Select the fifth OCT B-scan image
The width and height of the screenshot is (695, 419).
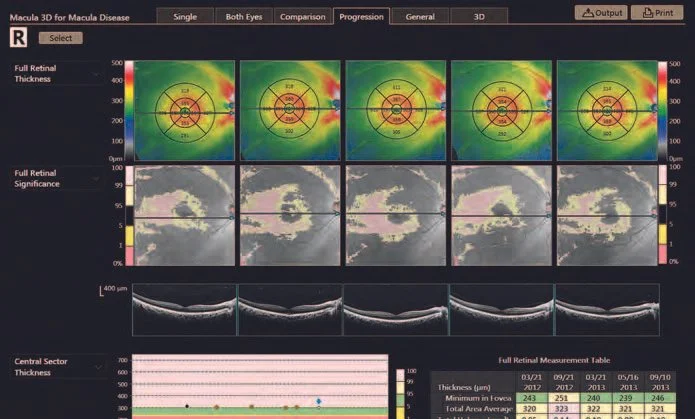[607, 310]
